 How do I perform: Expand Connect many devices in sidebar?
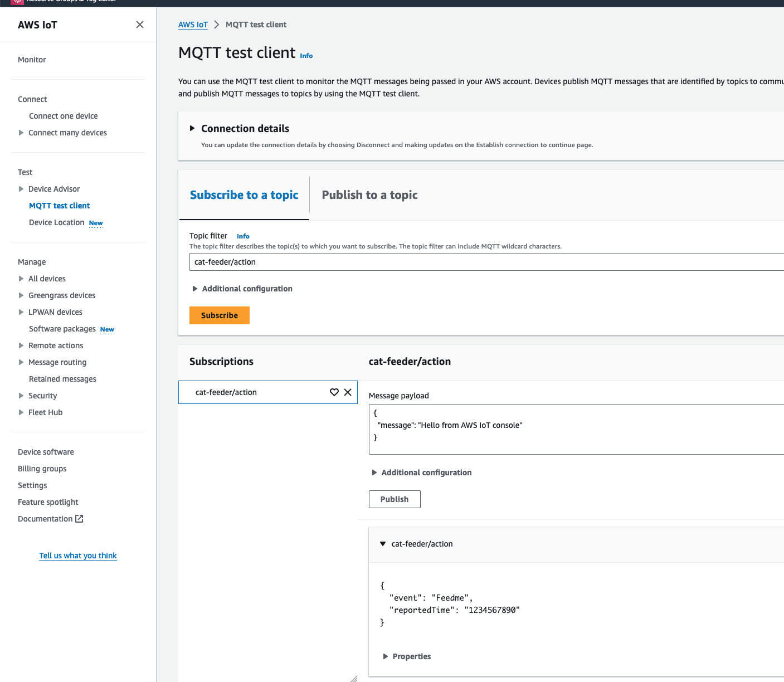coord(21,133)
